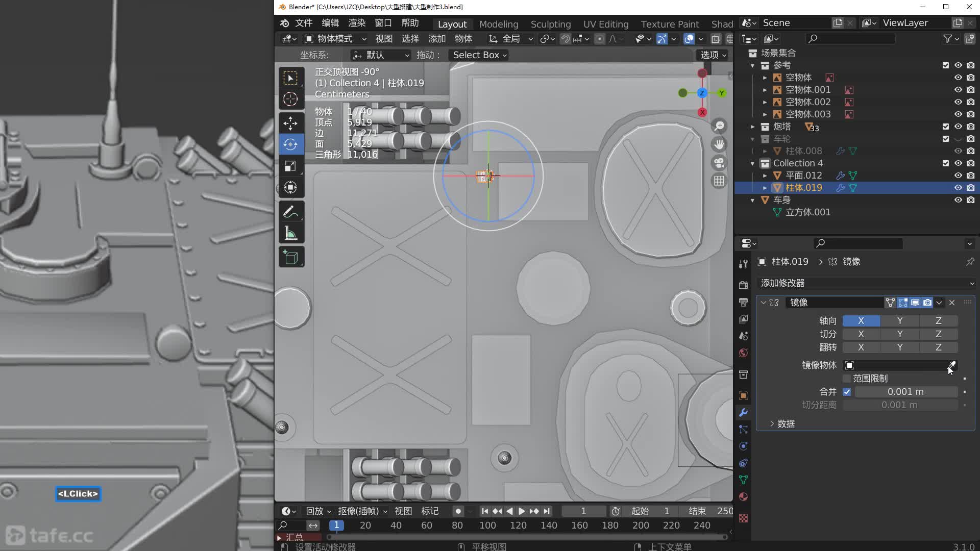Click mirror object eyedropper icon
This screenshot has width=980, height=551.
click(952, 365)
